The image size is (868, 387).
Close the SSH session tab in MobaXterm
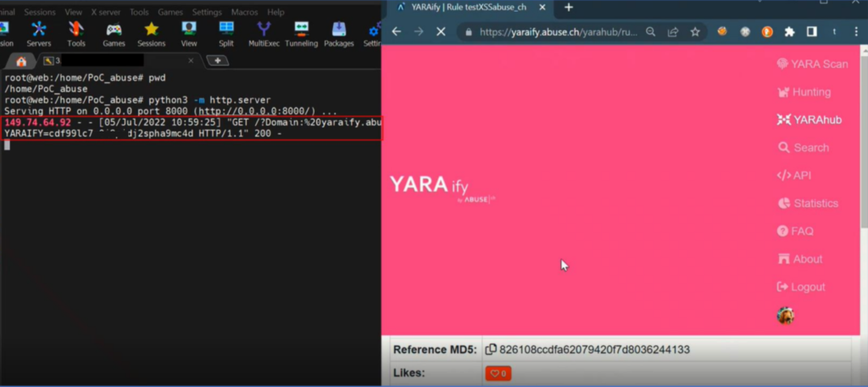coord(191,60)
